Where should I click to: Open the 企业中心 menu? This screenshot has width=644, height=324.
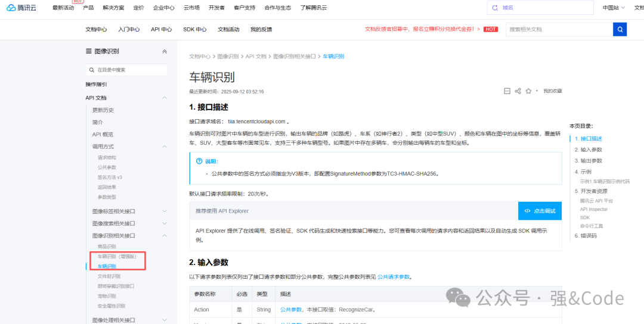click(164, 8)
